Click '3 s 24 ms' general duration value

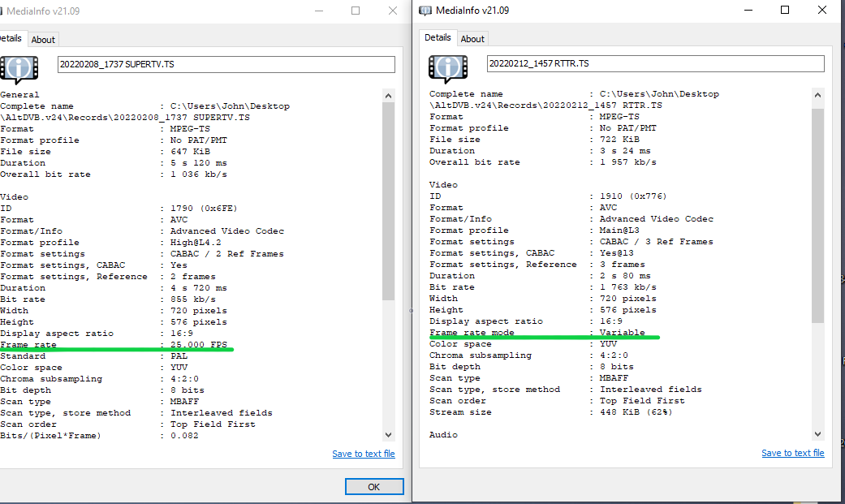pos(625,150)
